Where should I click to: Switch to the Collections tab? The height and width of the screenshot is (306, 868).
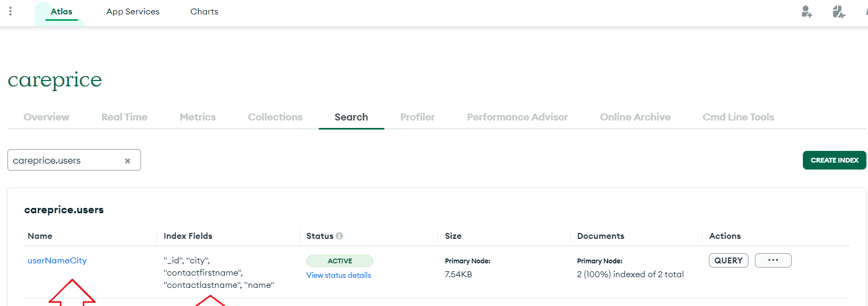[275, 117]
